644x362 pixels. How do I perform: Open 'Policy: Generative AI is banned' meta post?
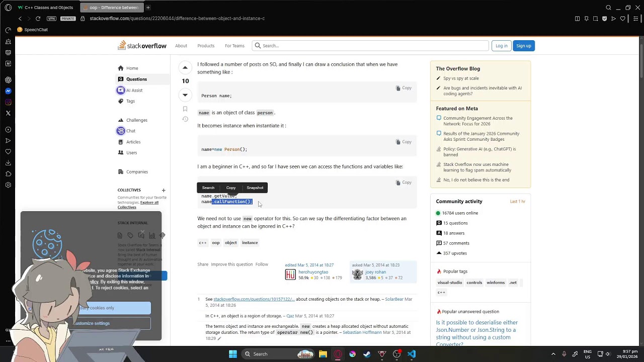tap(479, 152)
